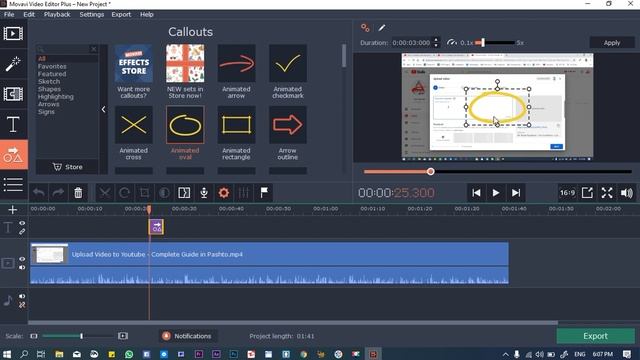The image size is (640, 360).
Task: Select the Favorites callout category
Action: [x=52, y=66]
